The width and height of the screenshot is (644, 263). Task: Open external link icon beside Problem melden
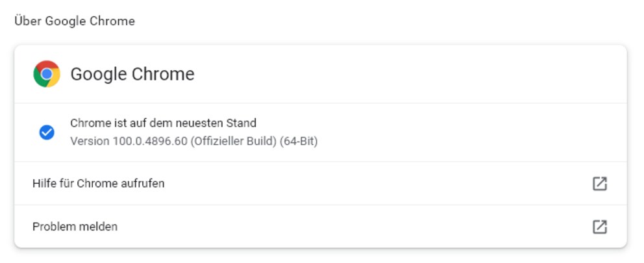(x=600, y=227)
